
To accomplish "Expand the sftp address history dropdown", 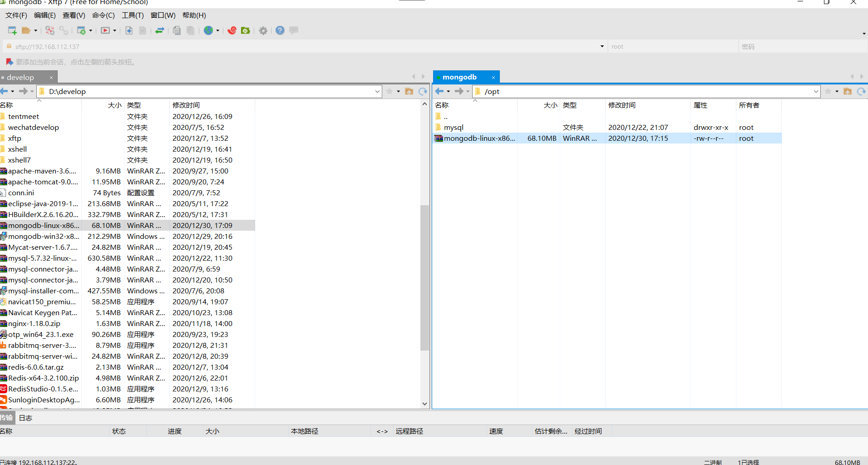I will (602, 46).
